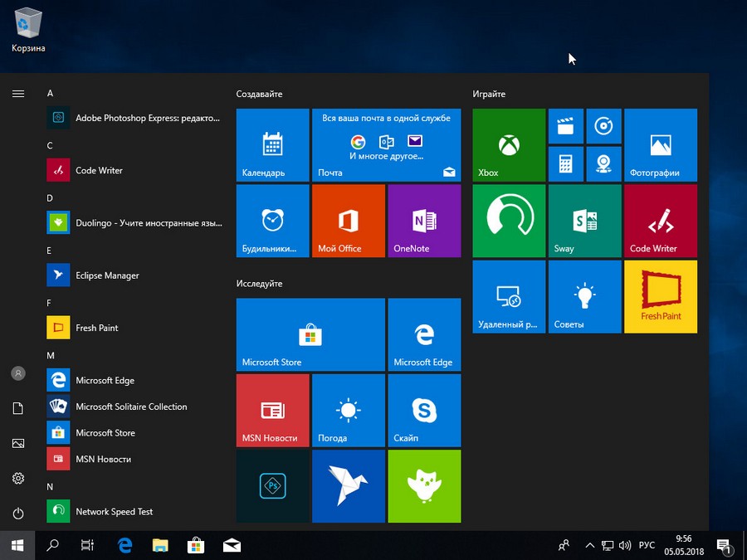Open the Корзина recycle bin on desktop
This screenshot has height=560, width=747.
[28, 29]
